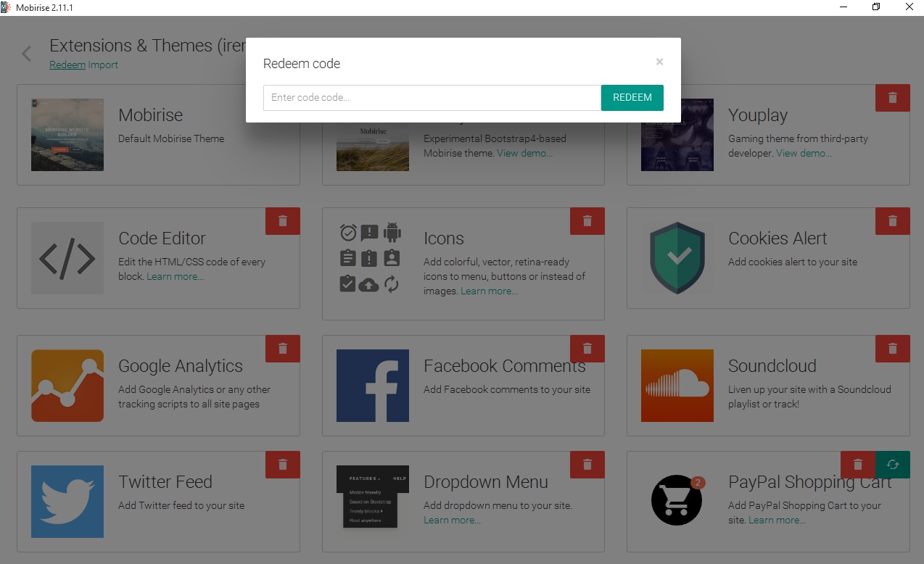Open the Redeem link under the heading

point(67,65)
